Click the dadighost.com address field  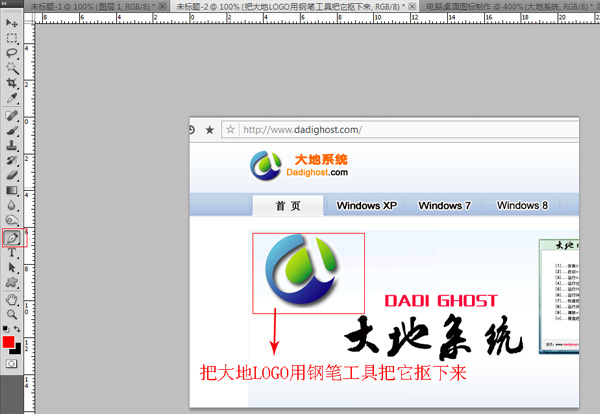400,129
